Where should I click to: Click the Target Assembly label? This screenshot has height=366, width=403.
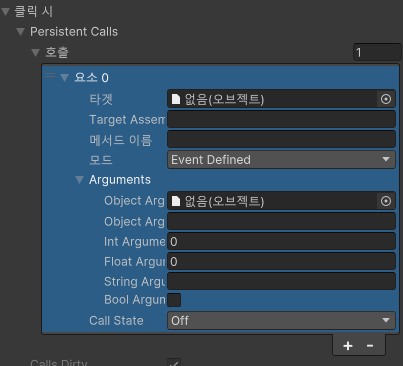tap(127, 120)
